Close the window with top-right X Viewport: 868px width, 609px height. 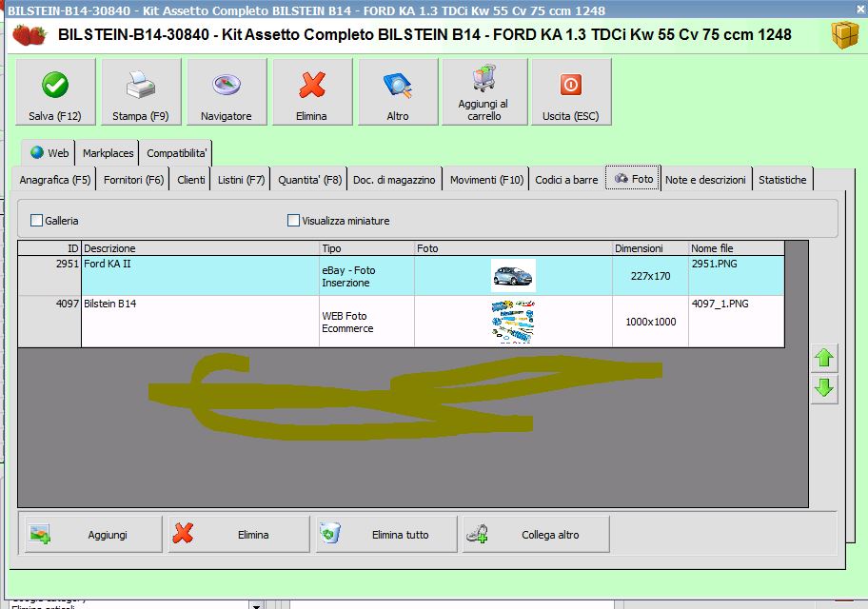click(860, 10)
